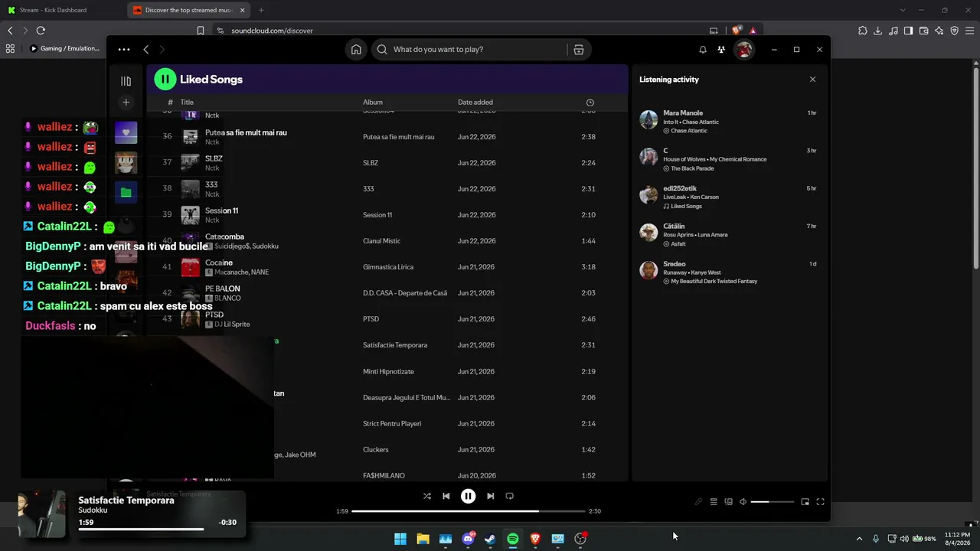The height and width of the screenshot is (551, 980).
Task: Open Sredeo's profile in Listening activity
Action: (675, 264)
